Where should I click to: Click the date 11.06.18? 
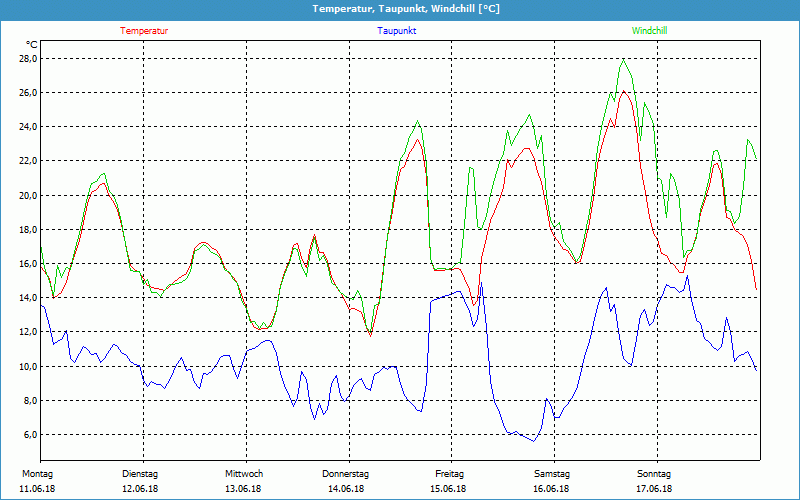click(37, 489)
